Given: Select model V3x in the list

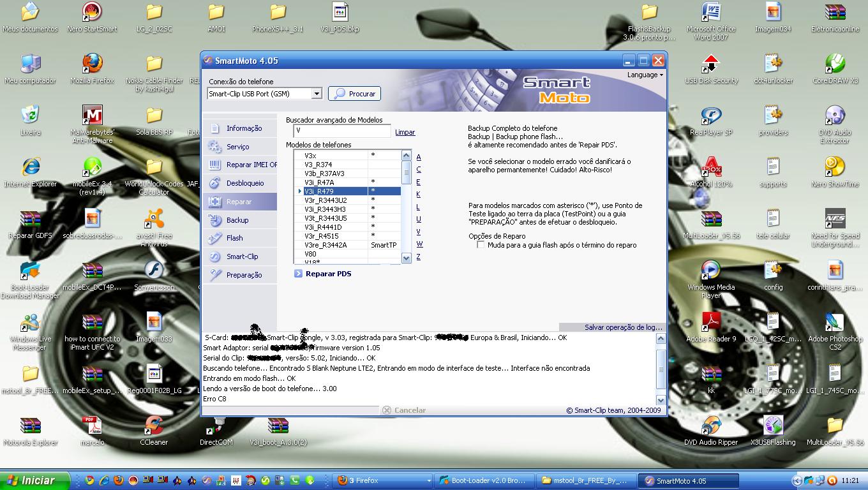Looking at the screenshot, I should pyautogui.click(x=347, y=156).
